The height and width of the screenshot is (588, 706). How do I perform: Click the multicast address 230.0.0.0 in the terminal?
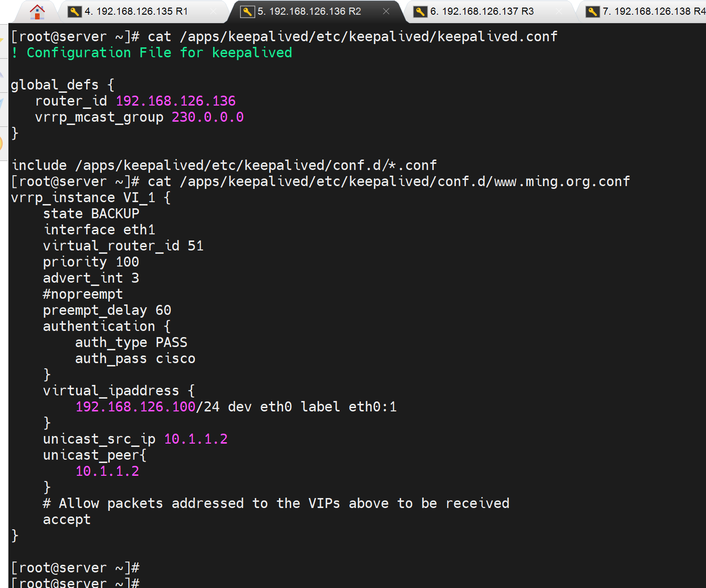tap(207, 117)
